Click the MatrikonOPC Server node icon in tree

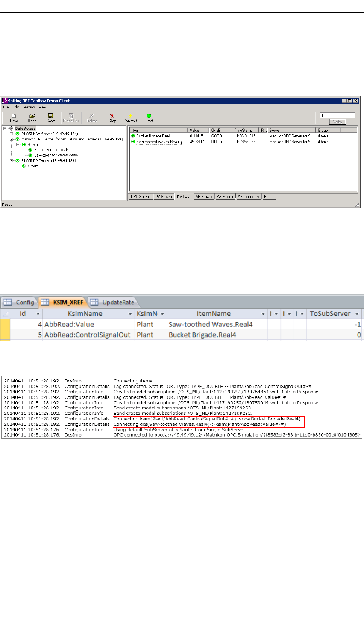pyautogui.click(x=18, y=139)
